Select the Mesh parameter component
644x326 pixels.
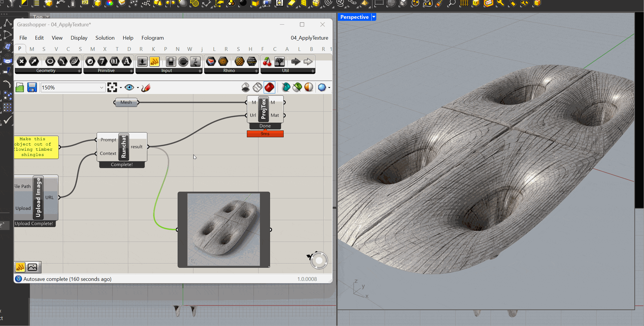coord(126,102)
